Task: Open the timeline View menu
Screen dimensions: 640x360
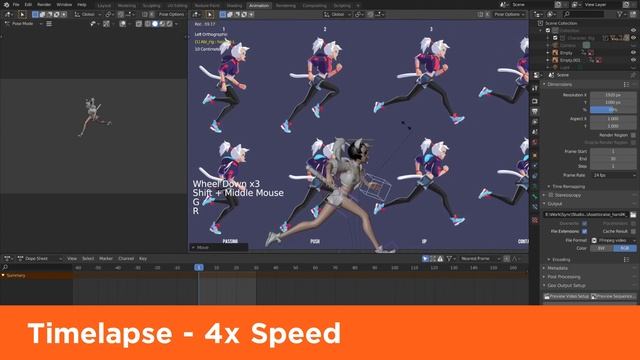Action: pos(72,258)
